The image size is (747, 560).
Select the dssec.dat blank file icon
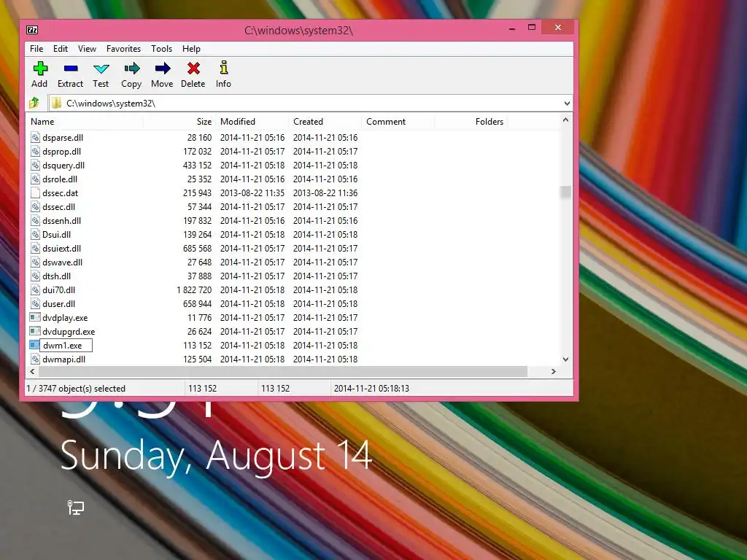click(x=35, y=192)
